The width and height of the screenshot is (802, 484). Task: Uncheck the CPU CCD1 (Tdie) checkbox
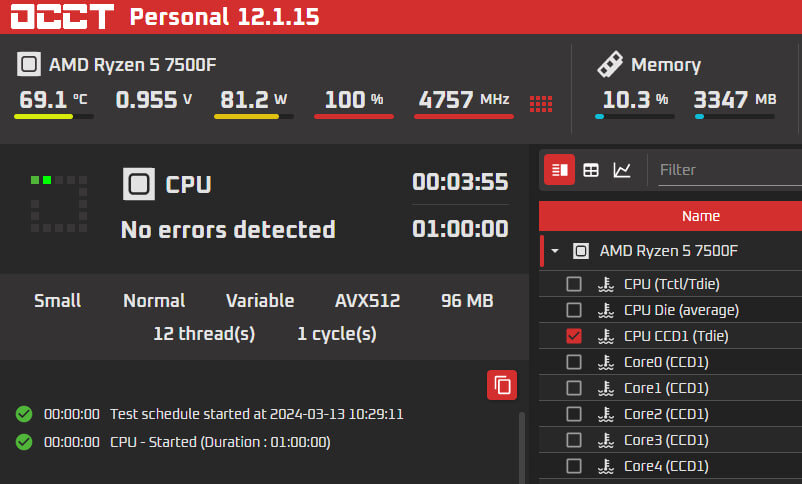(574, 336)
